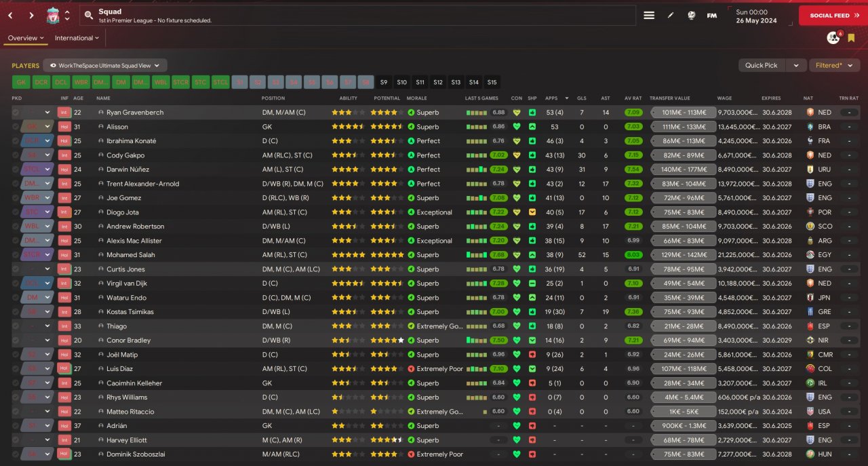Open pick dropdown for Conor Bradley
The height and width of the screenshot is (466, 868).
47,341
